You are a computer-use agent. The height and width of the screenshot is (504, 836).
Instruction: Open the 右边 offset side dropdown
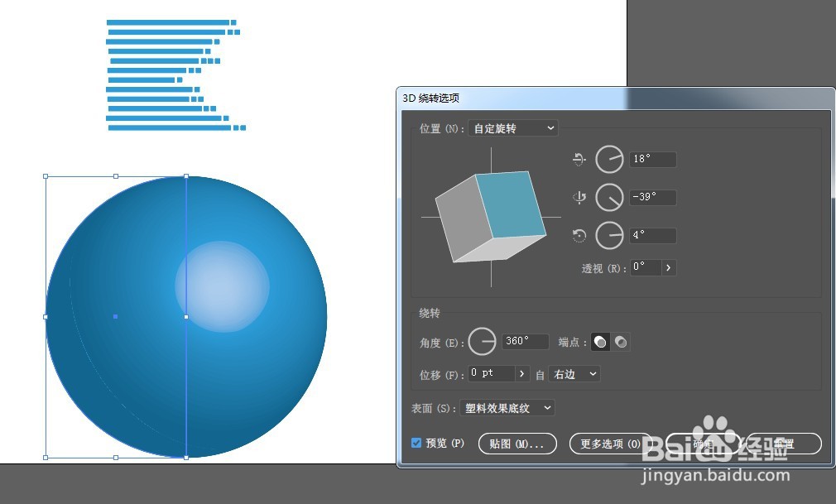(x=574, y=374)
